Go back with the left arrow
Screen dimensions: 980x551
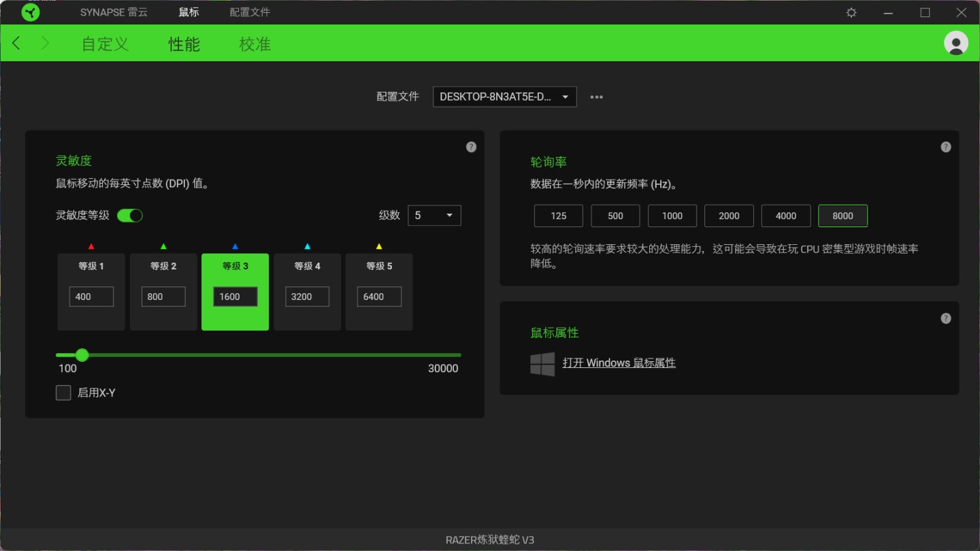(16, 44)
